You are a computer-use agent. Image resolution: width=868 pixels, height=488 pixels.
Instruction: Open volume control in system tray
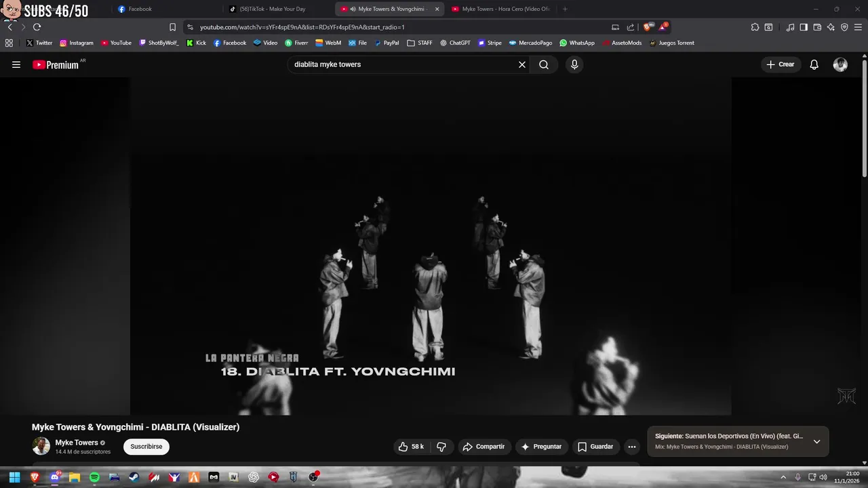tap(823, 477)
